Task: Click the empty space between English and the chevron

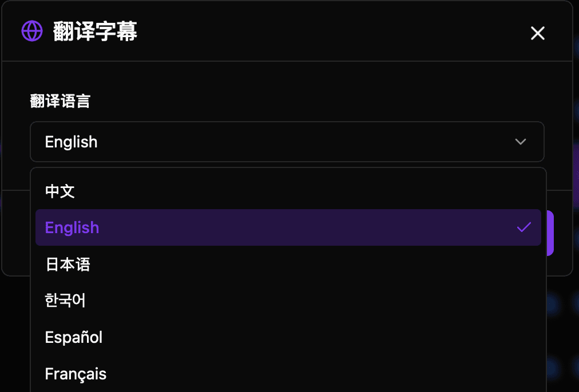Action: click(303, 142)
